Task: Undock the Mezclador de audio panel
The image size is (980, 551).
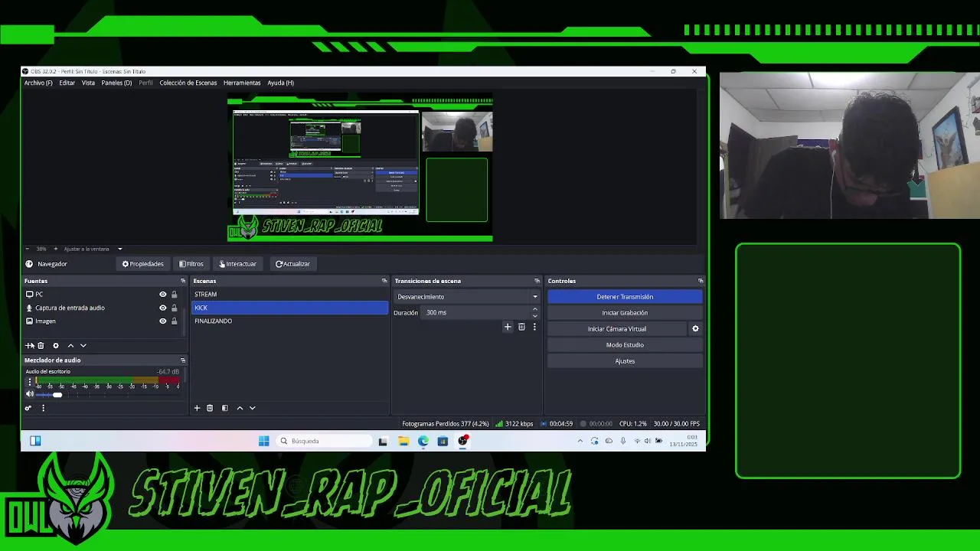Action: (x=183, y=360)
